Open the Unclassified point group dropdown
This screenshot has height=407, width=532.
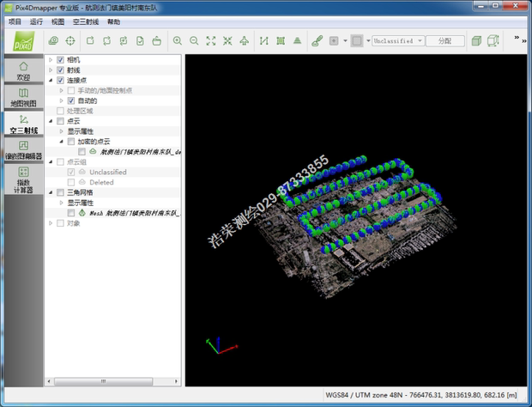coord(398,41)
